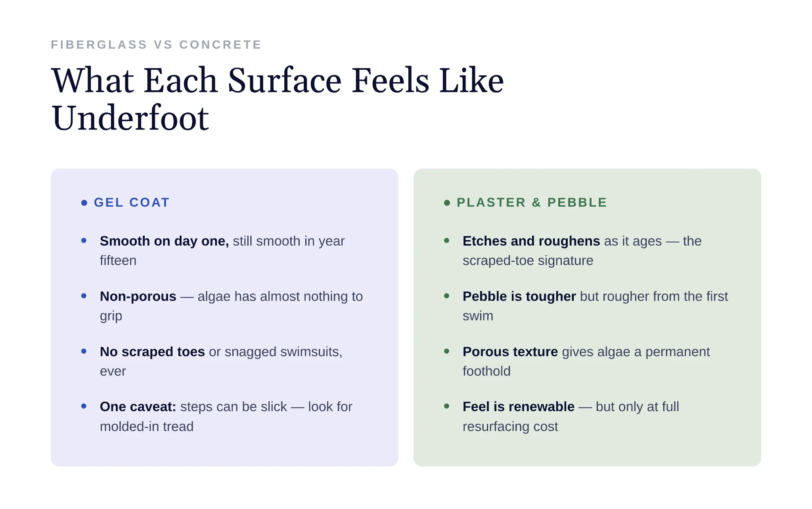Click the bold text Pebble is tougher
This screenshot has height=509, width=812.
[x=519, y=296]
